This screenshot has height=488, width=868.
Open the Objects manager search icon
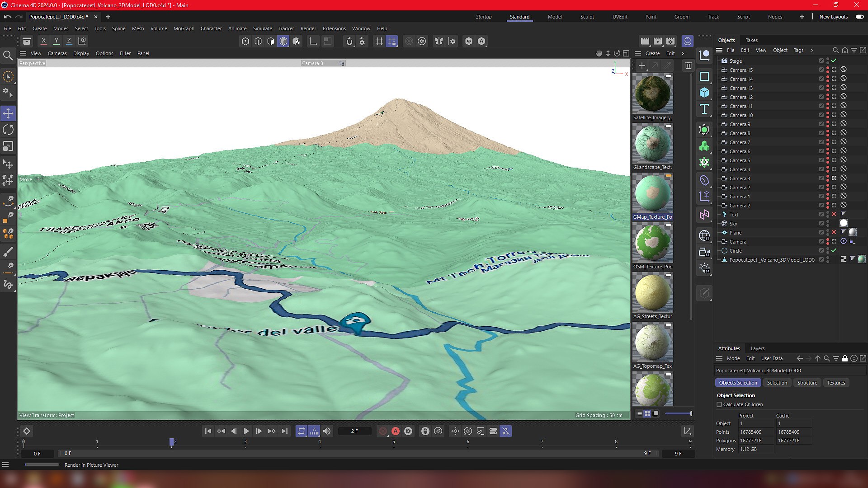(835, 50)
